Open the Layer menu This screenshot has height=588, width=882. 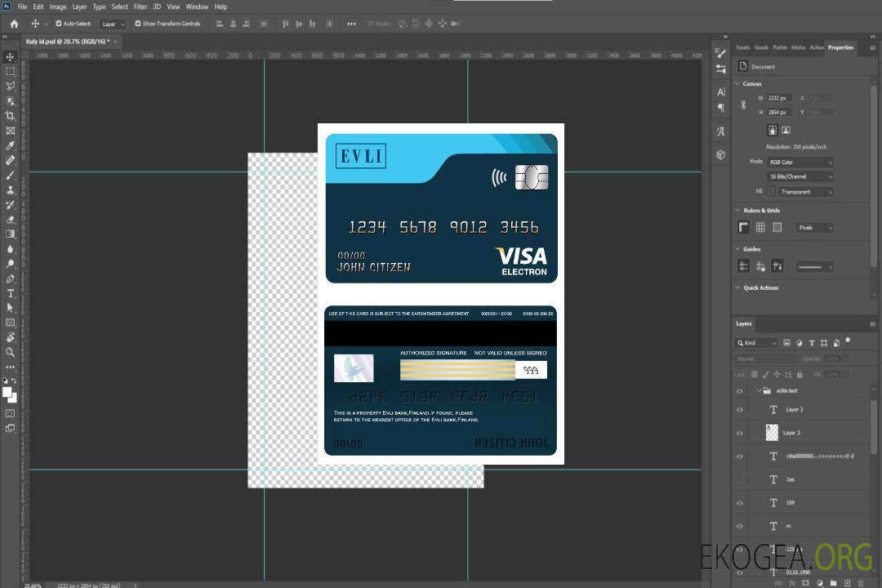click(79, 7)
